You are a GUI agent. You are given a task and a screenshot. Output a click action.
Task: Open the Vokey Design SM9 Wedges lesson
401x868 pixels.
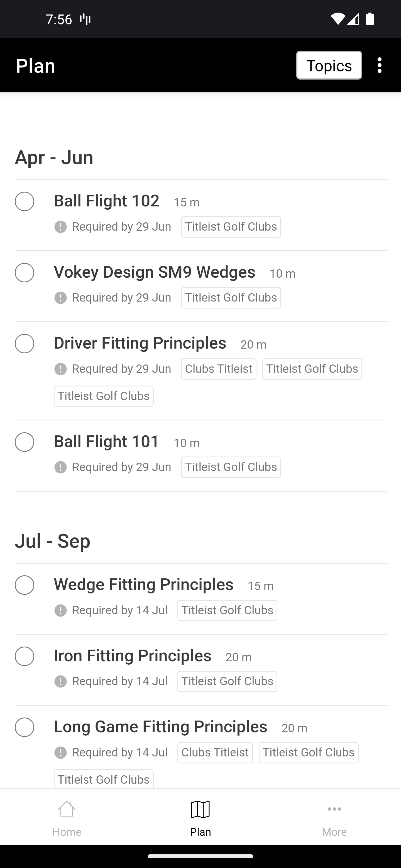click(x=155, y=272)
